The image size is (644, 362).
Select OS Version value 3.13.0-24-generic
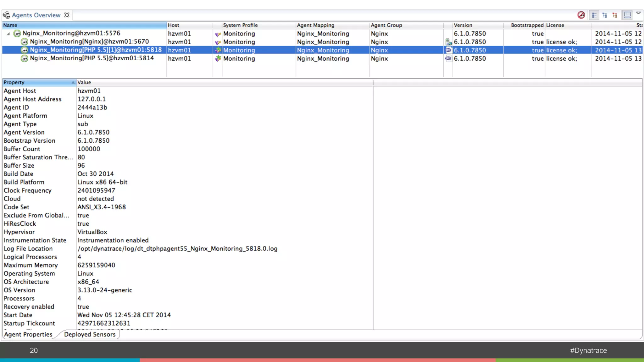[105, 290]
